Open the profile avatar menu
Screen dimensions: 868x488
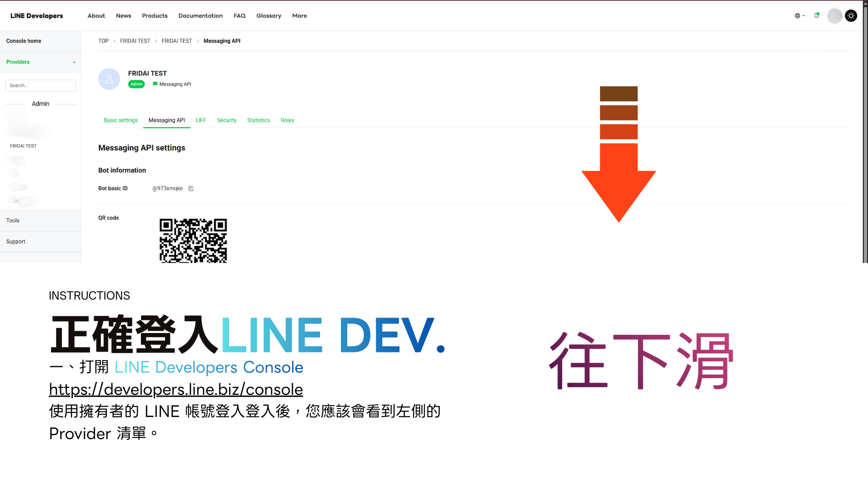tap(835, 16)
